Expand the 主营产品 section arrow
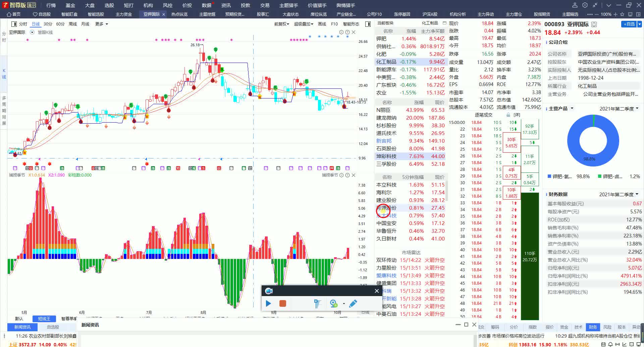The image size is (644, 347). point(572,109)
